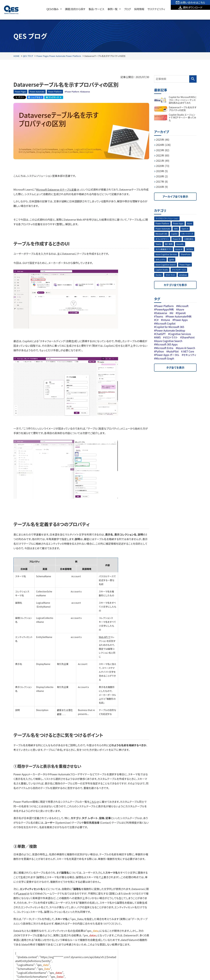Click the #.NET Core tag link
Image resolution: width=210 pixels, height=980 pixels.
pos(188,351)
